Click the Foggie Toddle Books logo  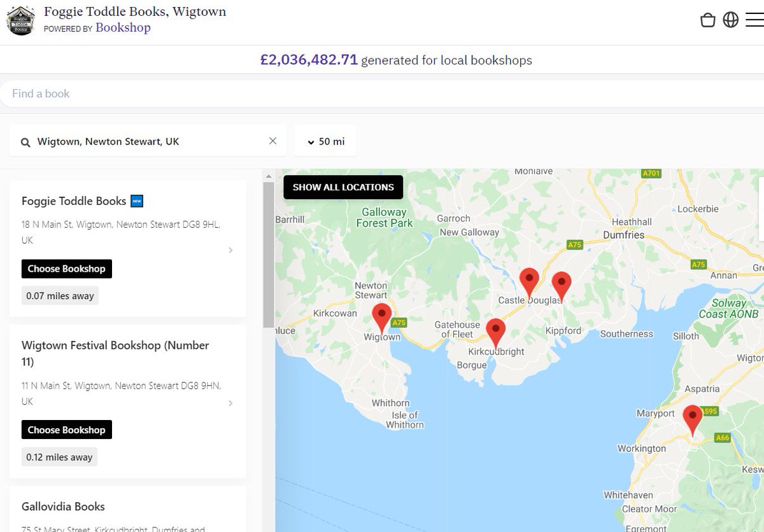tap(20, 20)
